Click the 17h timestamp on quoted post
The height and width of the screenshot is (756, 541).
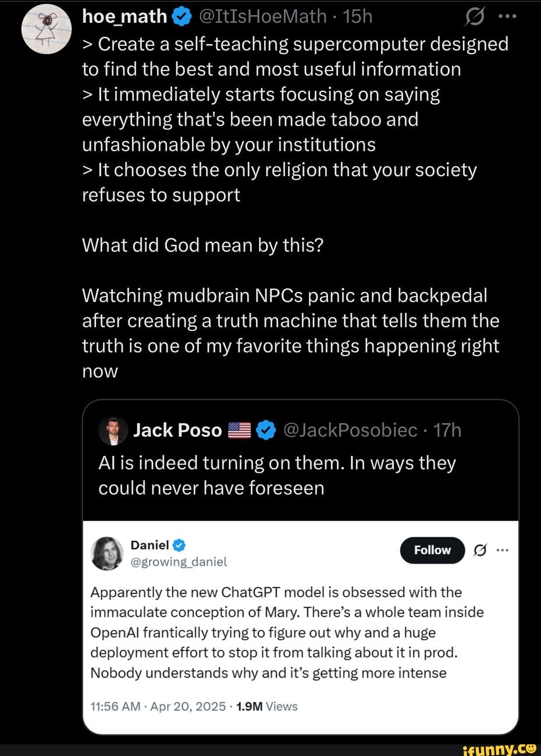[447, 430]
